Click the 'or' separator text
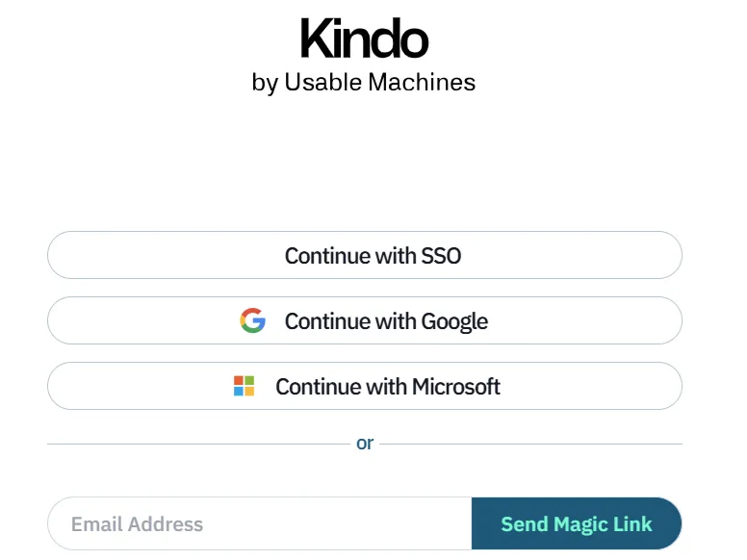747x560 pixels. [x=365, y=444]
